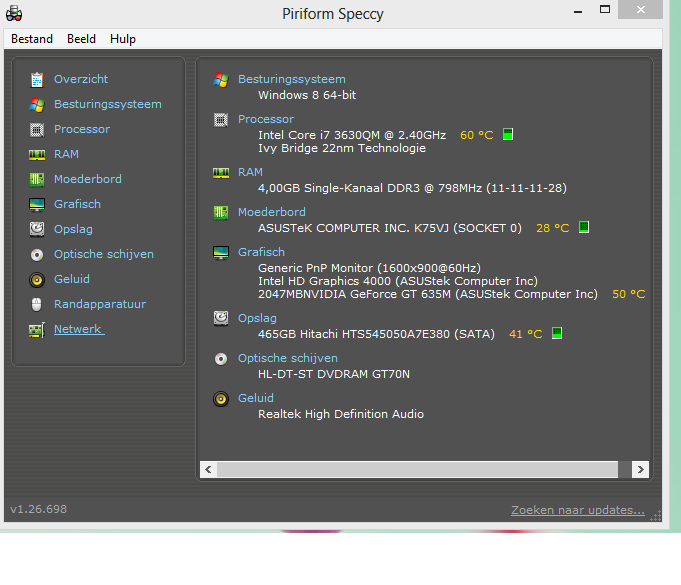Open the Netwerk section in sidebar
The height and width of the screenshot is (585, 681).
tap(79, 329)
